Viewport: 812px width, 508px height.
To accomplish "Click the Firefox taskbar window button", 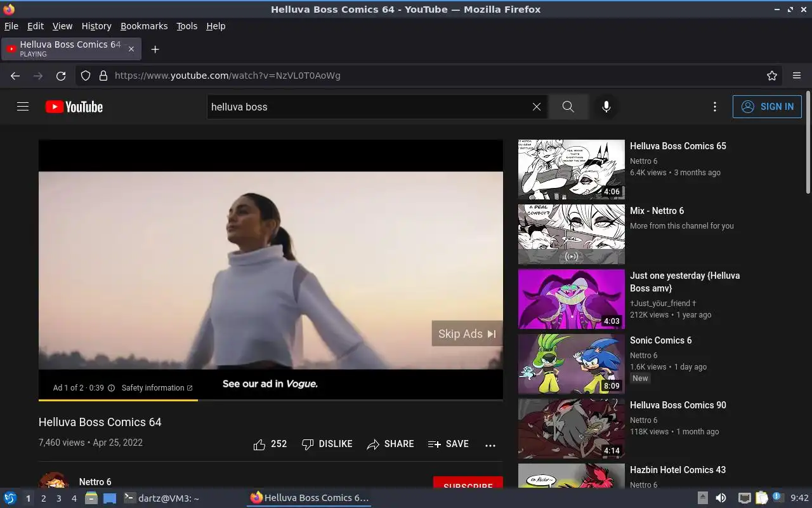I will (309, 498).
